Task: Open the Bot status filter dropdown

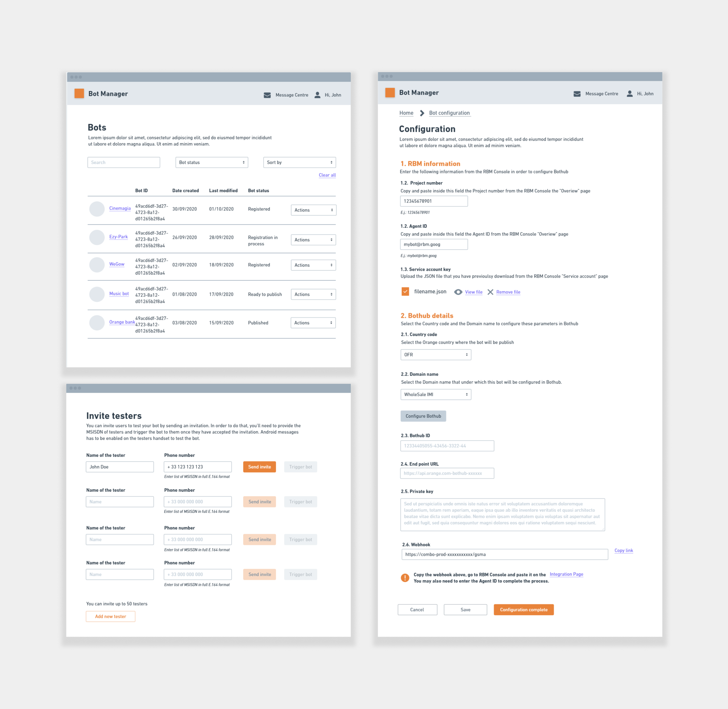Action: coord(211,162)
